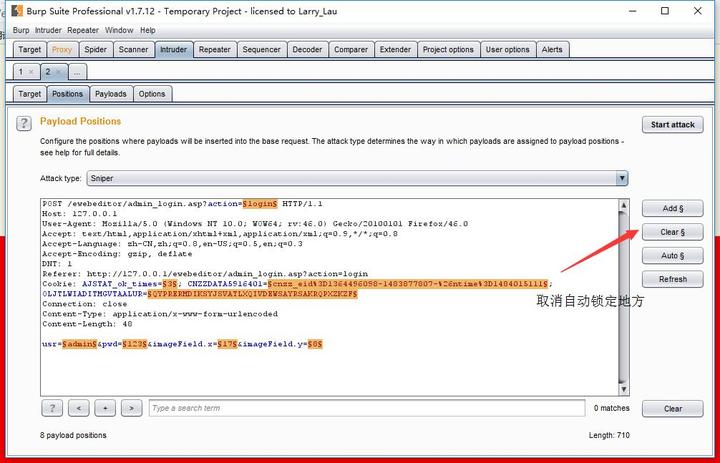
Task: Click the request editor scrollbar up arrow
Action: (624, 205)
